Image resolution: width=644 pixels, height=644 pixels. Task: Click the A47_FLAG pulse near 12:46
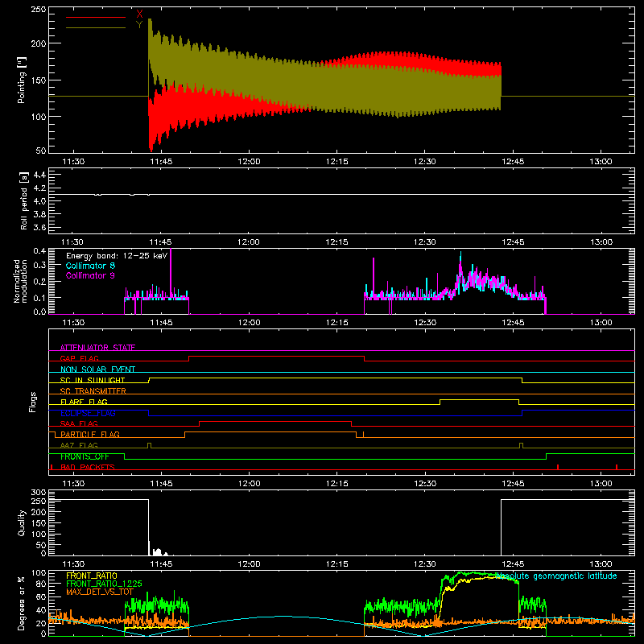pyautogui.click(x=521, y=445)
